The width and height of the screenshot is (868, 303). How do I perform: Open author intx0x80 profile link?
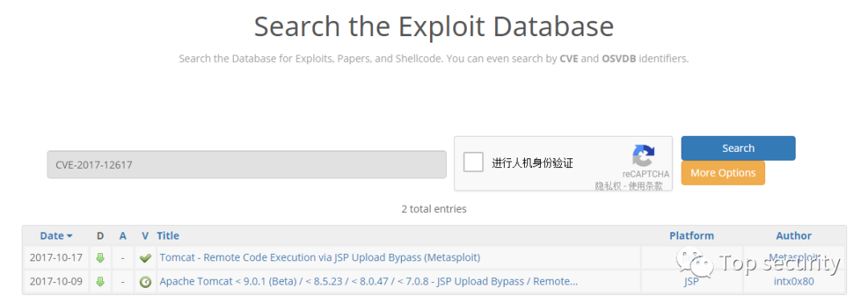[794, 281]
